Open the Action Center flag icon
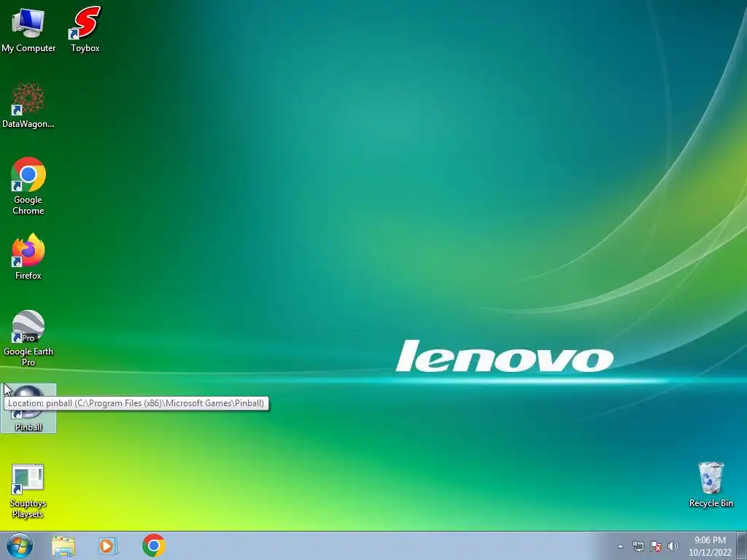This screenshot has width=747, height=560. (x=656, y=546)
